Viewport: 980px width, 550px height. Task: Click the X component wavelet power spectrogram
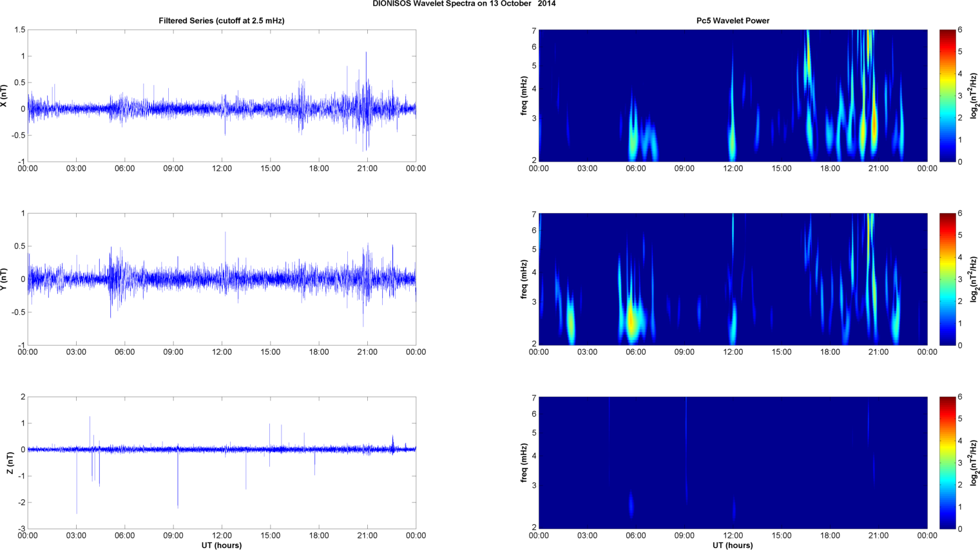coord(733,95)
